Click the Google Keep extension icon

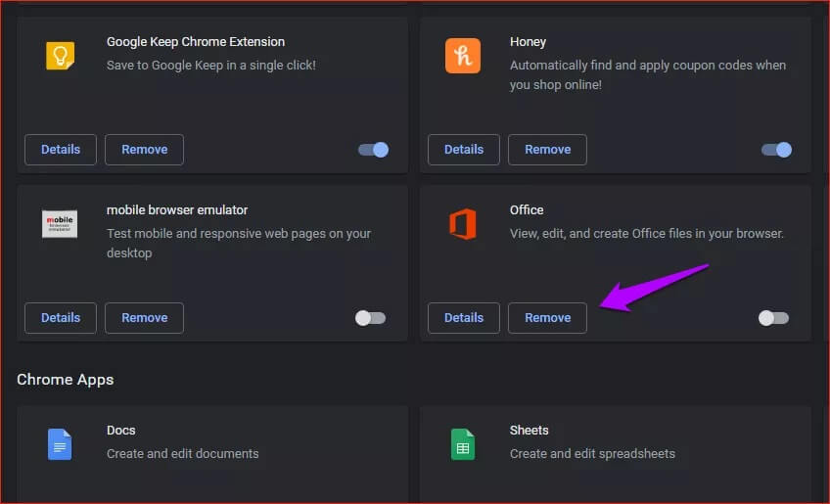61,56
